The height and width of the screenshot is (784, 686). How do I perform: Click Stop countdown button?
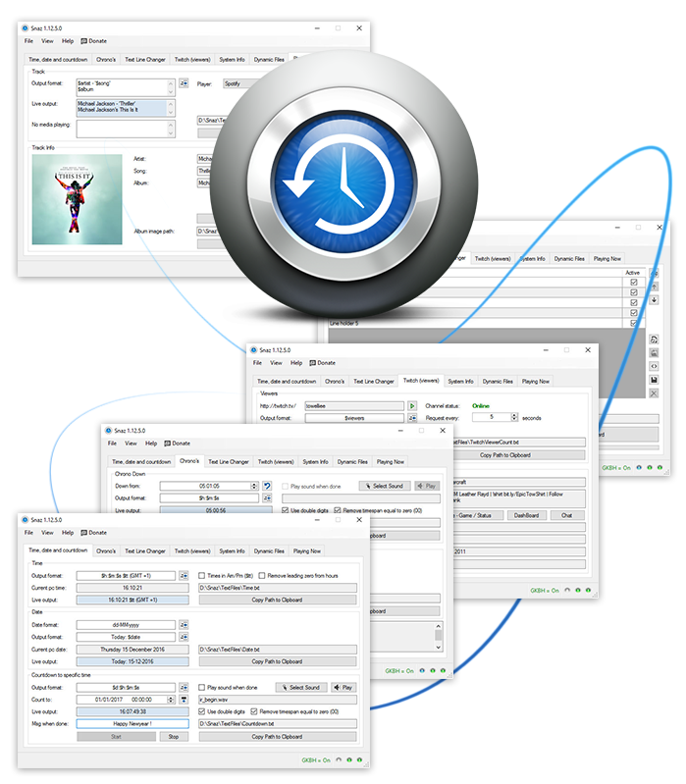click(174, 737)
